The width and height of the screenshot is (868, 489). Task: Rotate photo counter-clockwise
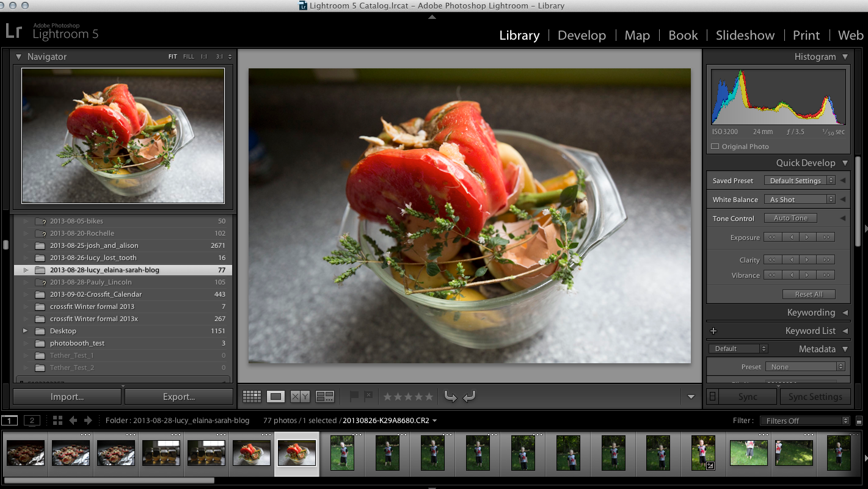[x=450, y=397]
